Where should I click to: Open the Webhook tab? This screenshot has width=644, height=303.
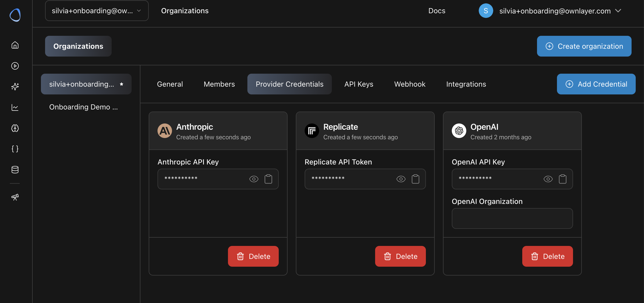tap(410, 84)
